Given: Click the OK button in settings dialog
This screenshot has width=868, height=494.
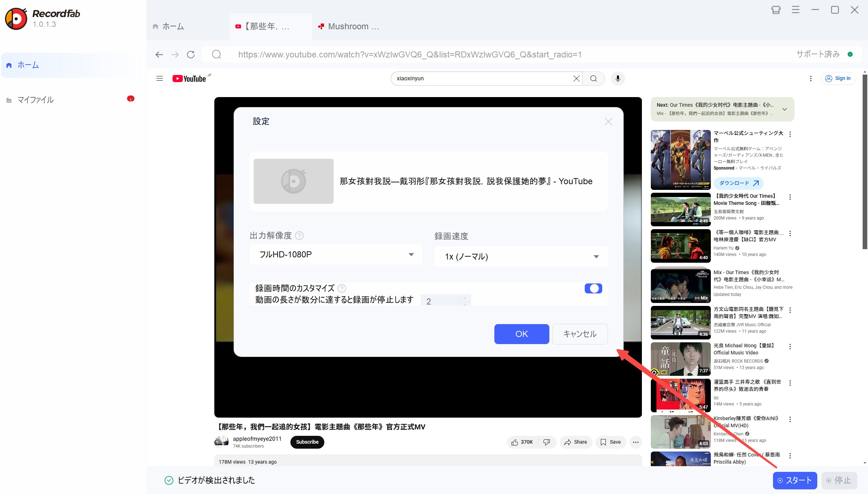Looking at the screenshot, I should tap(522, 334).
